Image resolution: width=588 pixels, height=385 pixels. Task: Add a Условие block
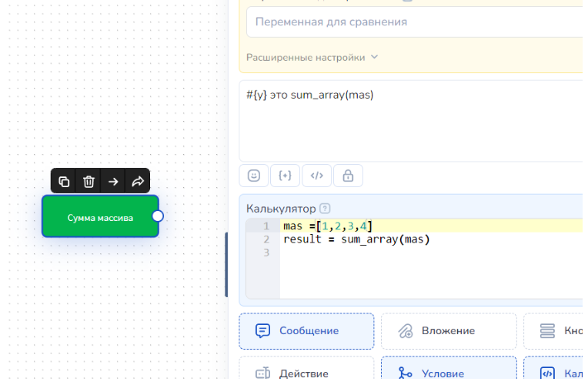click(x=448, y=373)
